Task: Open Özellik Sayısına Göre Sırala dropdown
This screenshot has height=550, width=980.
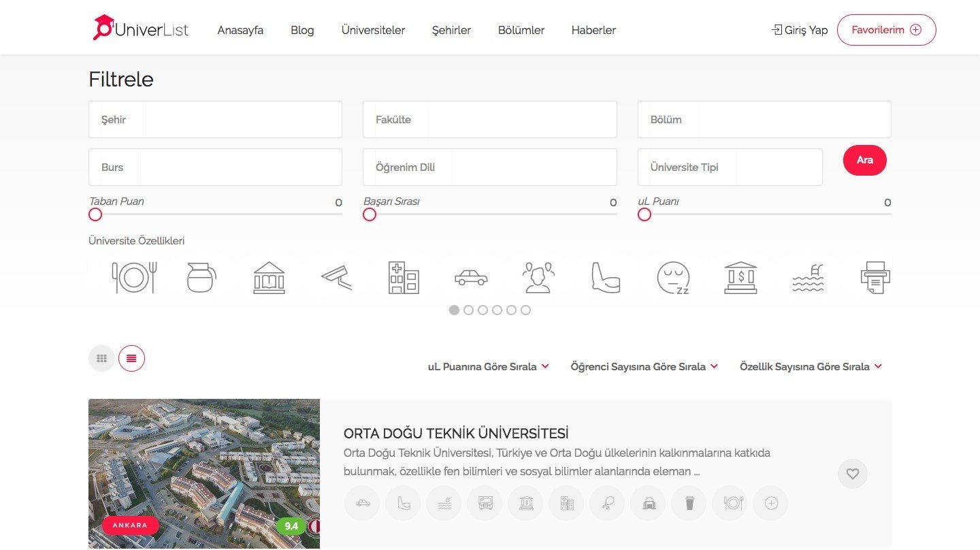Action: 811,367
